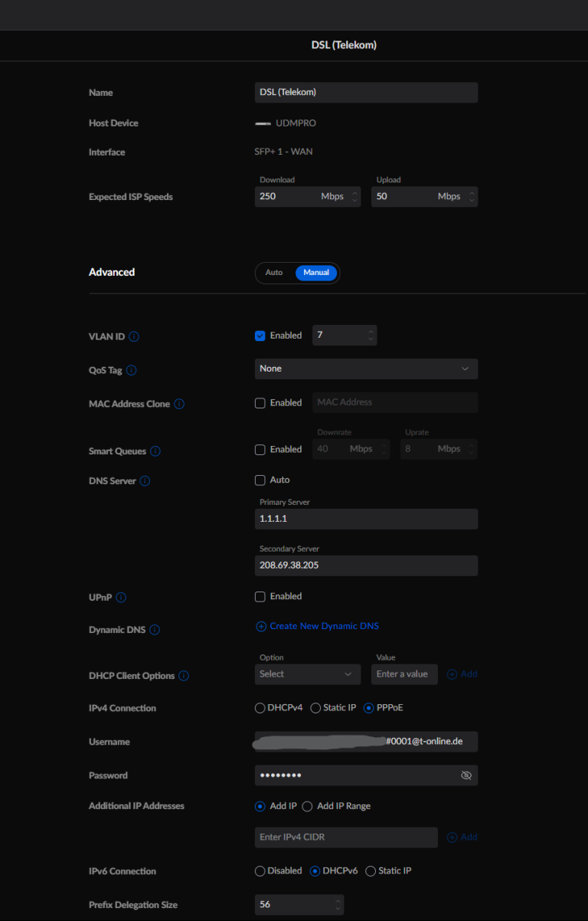Click the Upload speed field
The height and width of the screenshot is (921, 588).
coord(425,197)
